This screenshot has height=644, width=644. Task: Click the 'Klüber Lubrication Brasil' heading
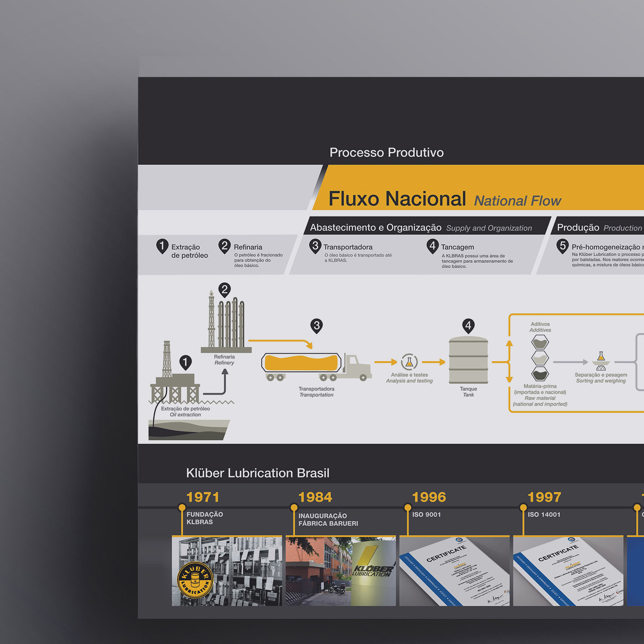point(258,473)
